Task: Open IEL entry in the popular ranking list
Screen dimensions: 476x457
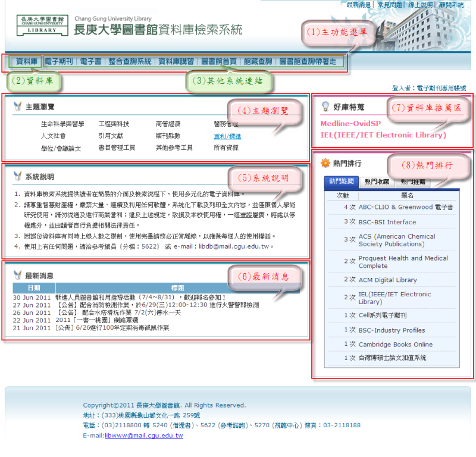Action: coord(394,298)
